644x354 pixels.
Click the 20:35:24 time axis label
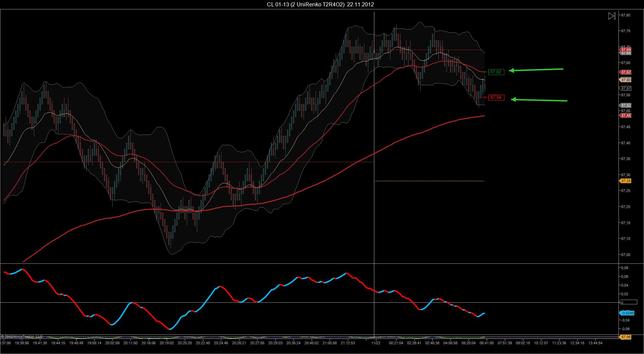coord(293,343)
